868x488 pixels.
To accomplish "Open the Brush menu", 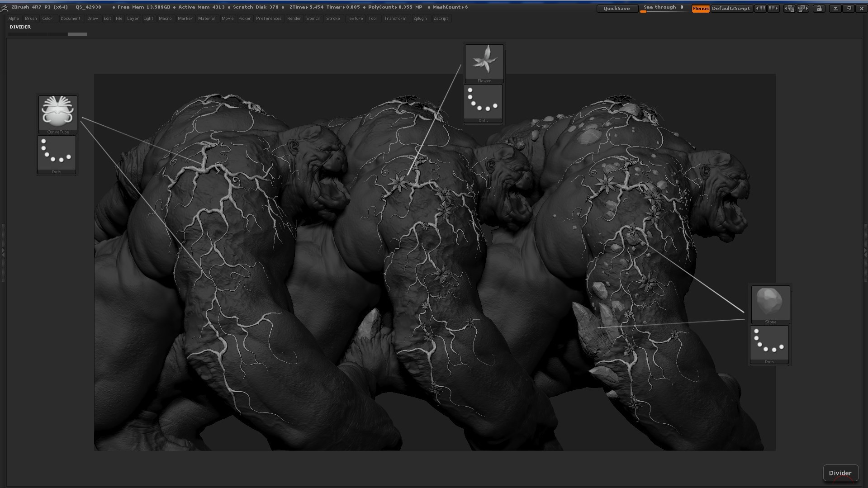I will (31, 19).
